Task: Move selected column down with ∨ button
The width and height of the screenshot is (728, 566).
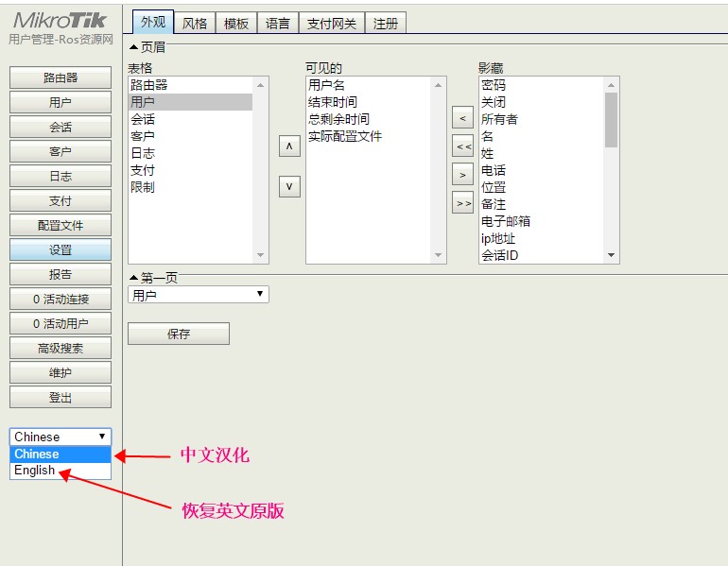Action: point(289,186)
